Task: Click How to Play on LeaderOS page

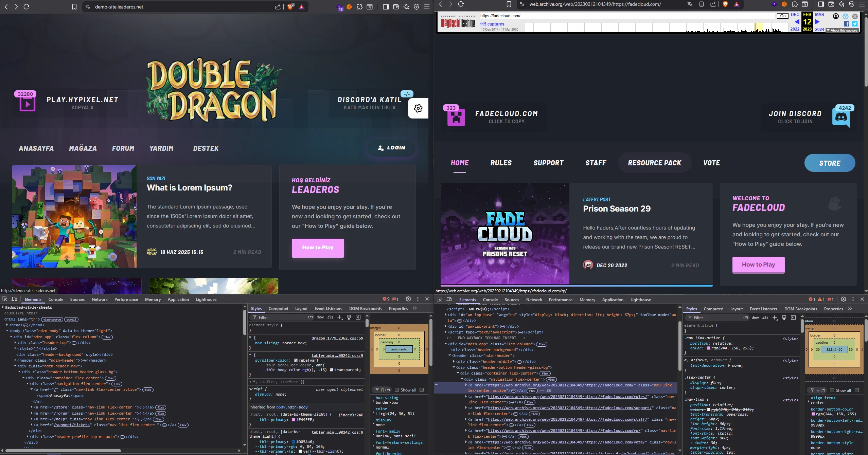Action: click(x=318, y=248)
